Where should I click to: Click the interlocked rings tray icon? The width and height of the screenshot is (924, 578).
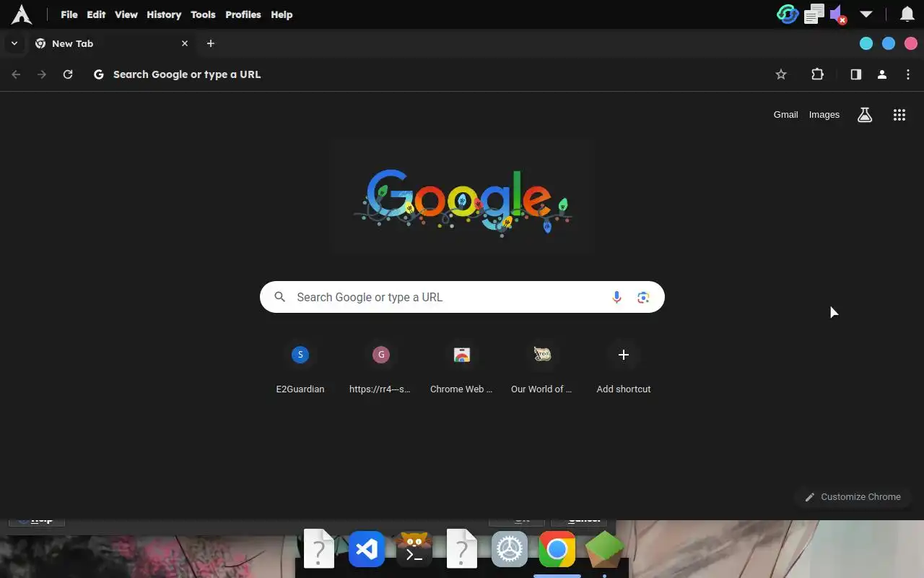point(788,14)
